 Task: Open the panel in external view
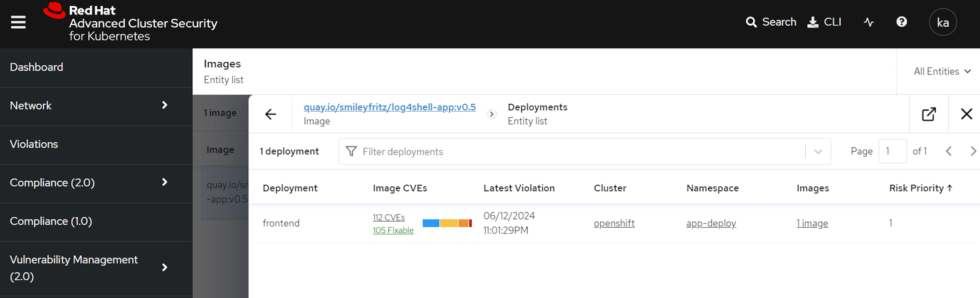pos(928,114)
